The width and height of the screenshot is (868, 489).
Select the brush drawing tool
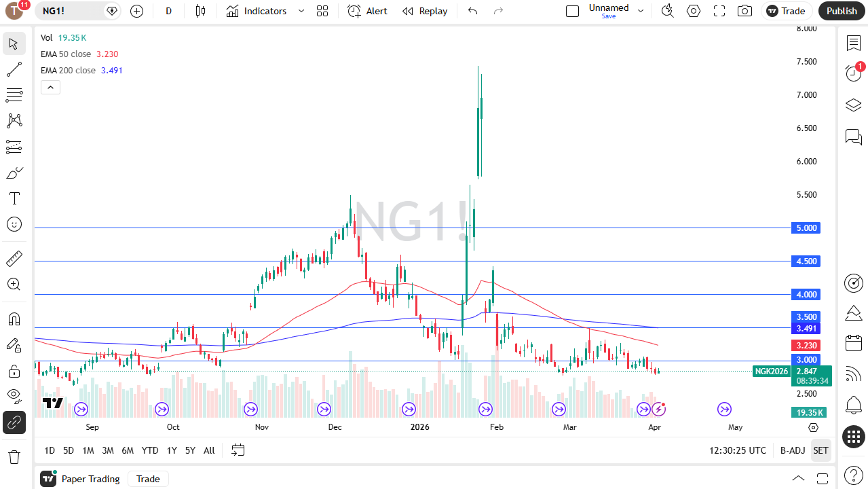(x=14, y=173)
